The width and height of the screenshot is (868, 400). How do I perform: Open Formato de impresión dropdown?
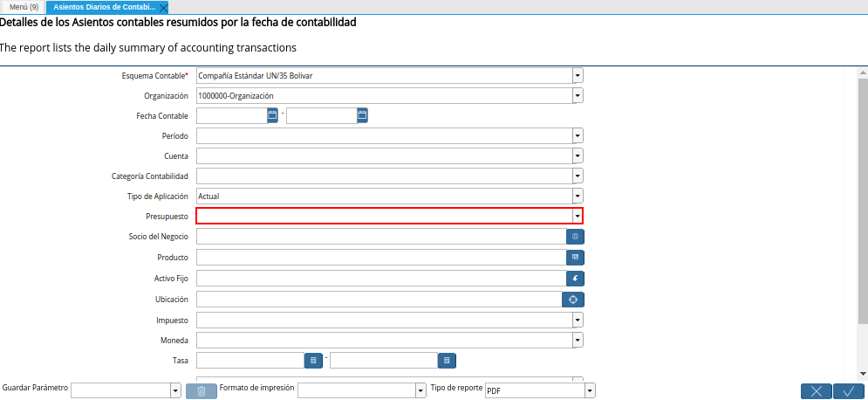click(x=420, y=390)
